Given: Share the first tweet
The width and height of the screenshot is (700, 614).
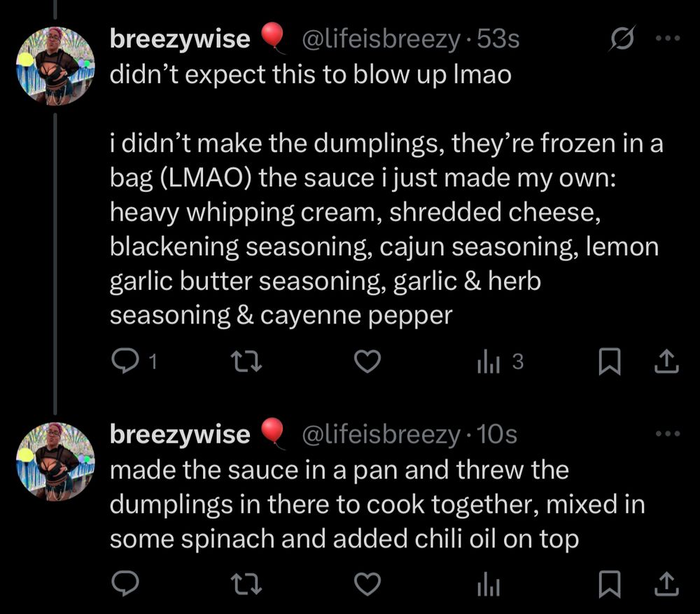Looking at the screenshot, I should click(x=666, y=361).
